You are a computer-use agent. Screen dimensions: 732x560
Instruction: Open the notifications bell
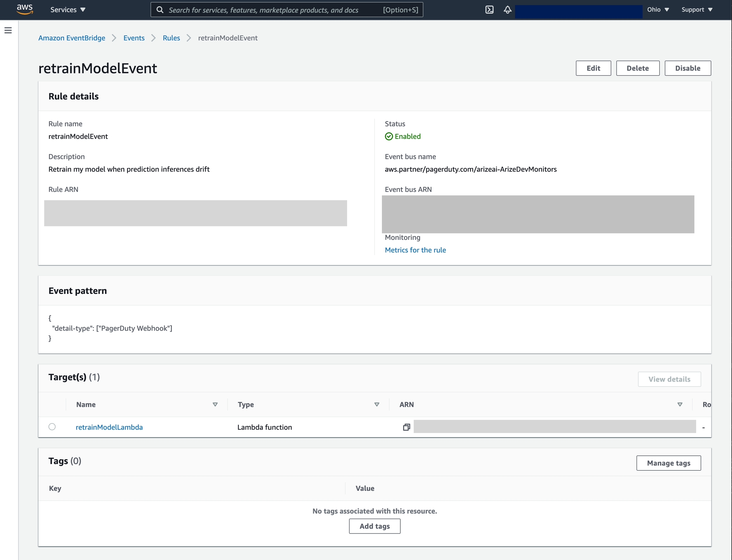coord(507,10)
